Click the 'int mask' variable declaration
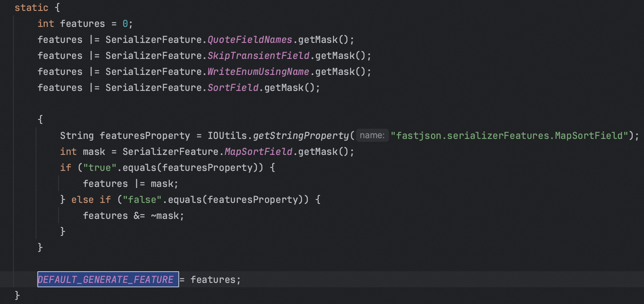The height and width of the screenshot is (304, 644). [x=82, y=152]
